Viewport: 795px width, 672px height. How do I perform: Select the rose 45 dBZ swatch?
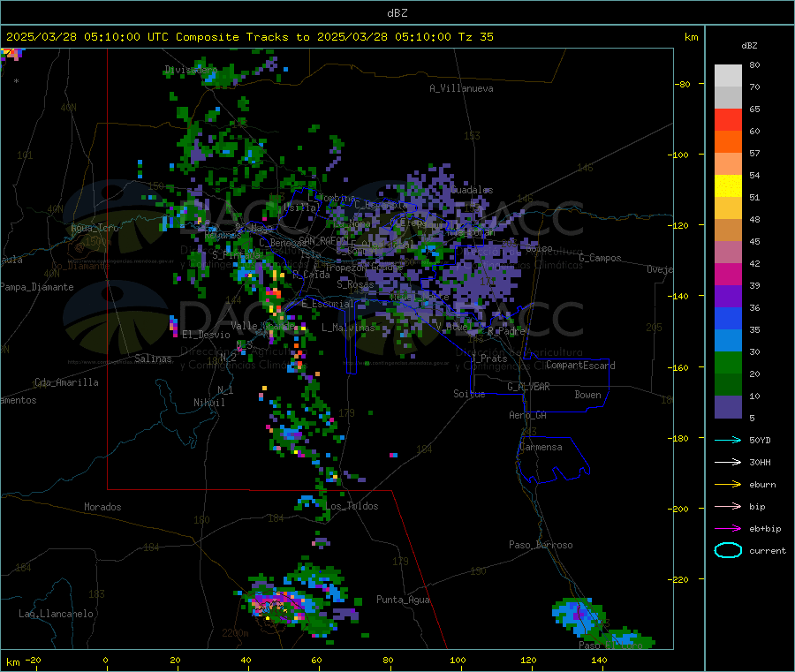pyautogui.click(x=728, y=252)
